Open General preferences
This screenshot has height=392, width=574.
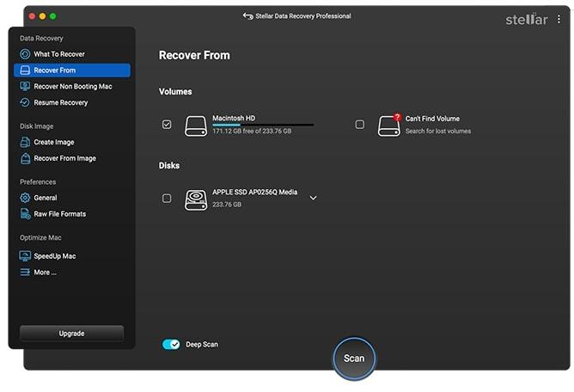click(72, 198)
